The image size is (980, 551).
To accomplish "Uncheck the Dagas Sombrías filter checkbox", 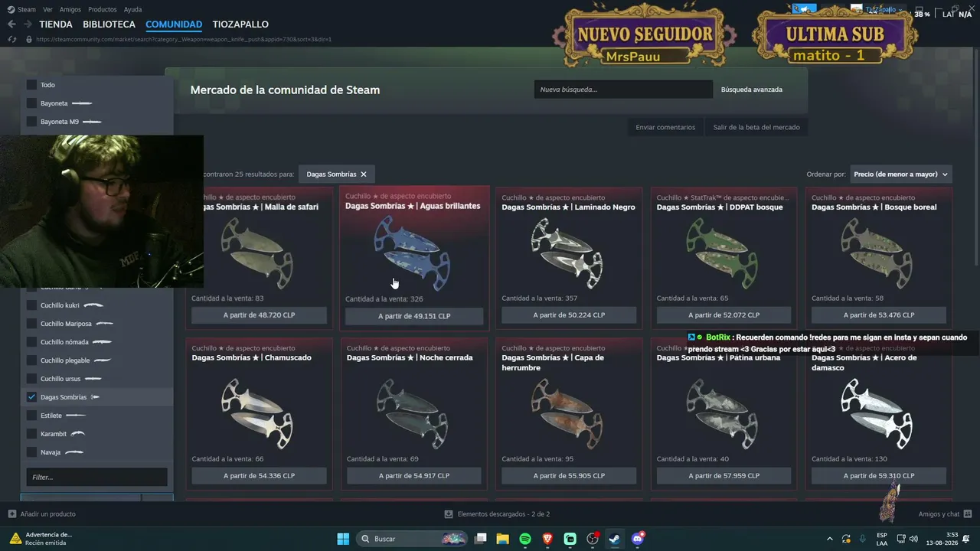I will click(31, 397).
